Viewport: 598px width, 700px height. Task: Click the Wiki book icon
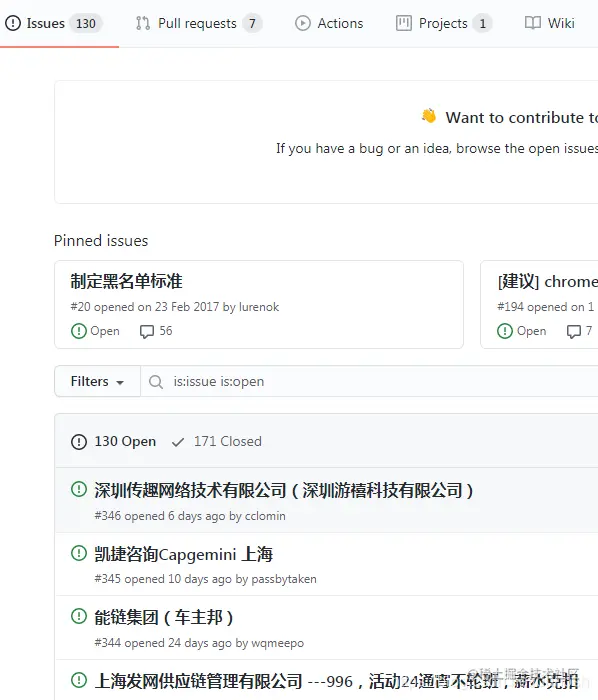[533, 23]
